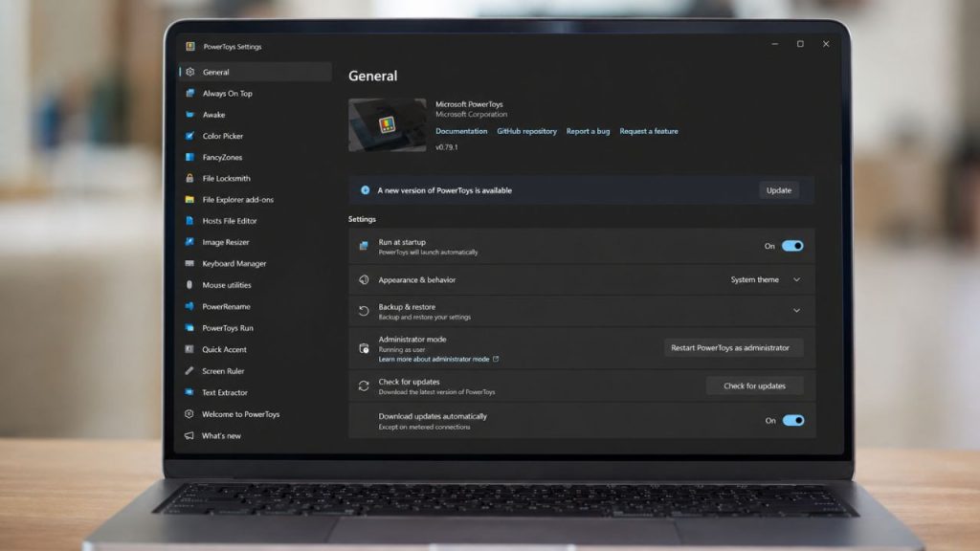The image size is (980, 551).
Task: Click the Report a bug link
Action: pos(588,131)
